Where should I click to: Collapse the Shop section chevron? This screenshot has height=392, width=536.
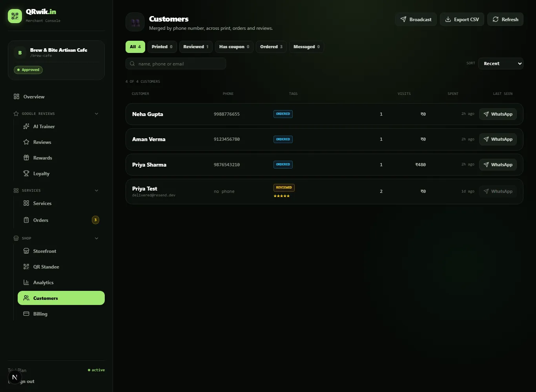point(97,238)
